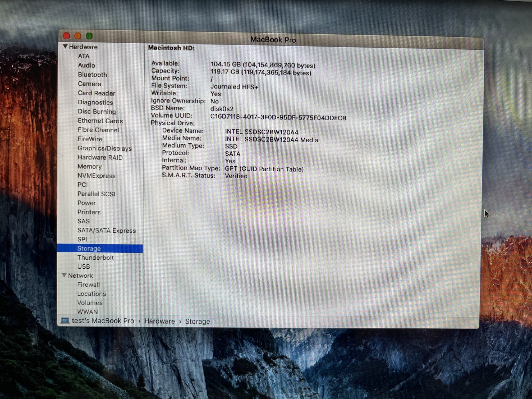Select Ethernet Cards in the sidebar
Viewport: 532px width, 399px height.
[x=100, y=121]
